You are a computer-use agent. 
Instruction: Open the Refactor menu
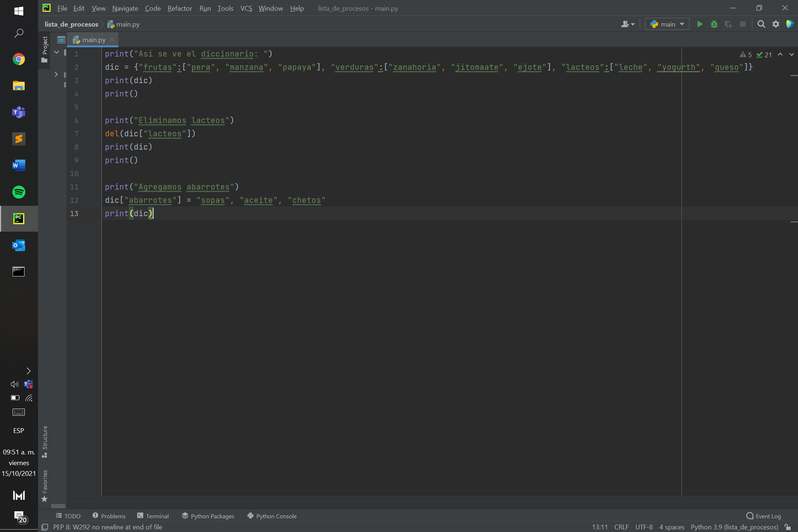(180, 8)
